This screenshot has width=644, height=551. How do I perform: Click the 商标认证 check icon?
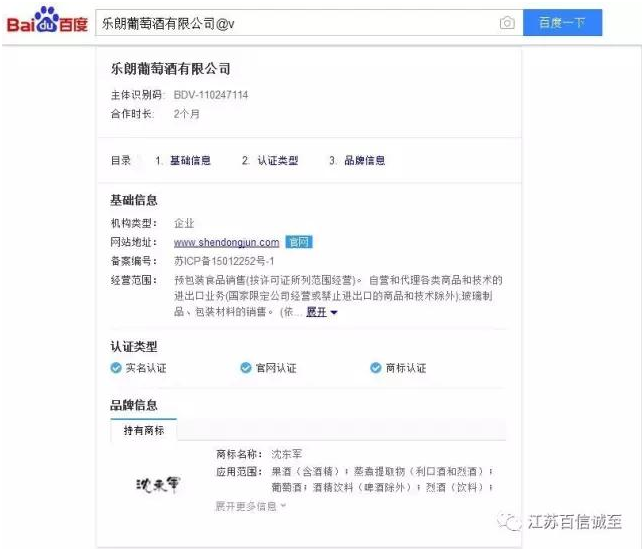375,368
